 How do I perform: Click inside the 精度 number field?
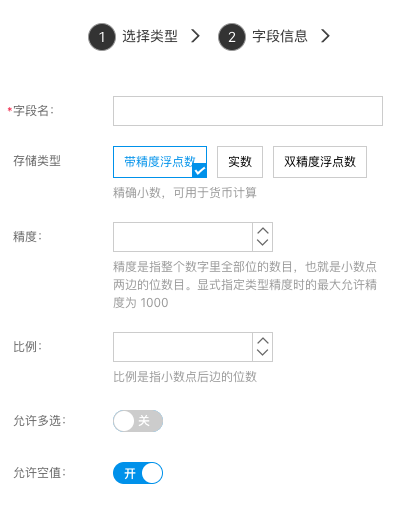(183, 237)
